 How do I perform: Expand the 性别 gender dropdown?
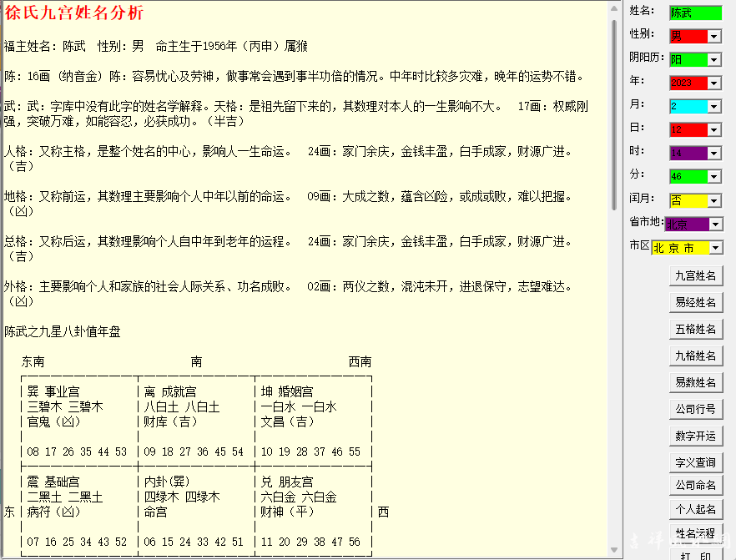pyautogui.click(x=714, y=37)
